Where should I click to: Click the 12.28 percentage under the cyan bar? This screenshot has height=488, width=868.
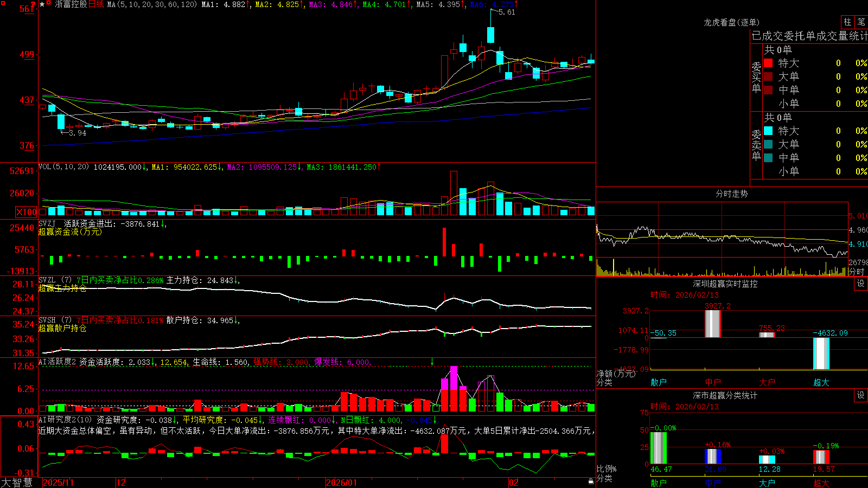coord(770,469)
